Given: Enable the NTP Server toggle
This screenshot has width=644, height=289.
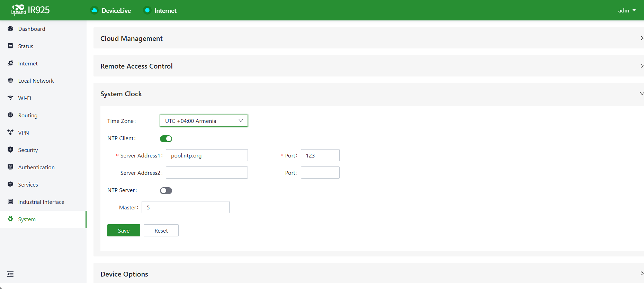Looking at the screenshot, I should point(166,191).
